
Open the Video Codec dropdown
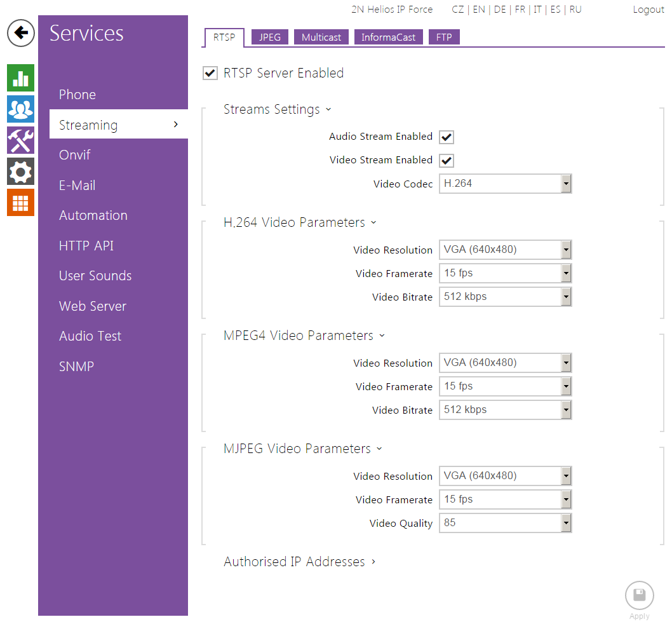tap(505, 184)
